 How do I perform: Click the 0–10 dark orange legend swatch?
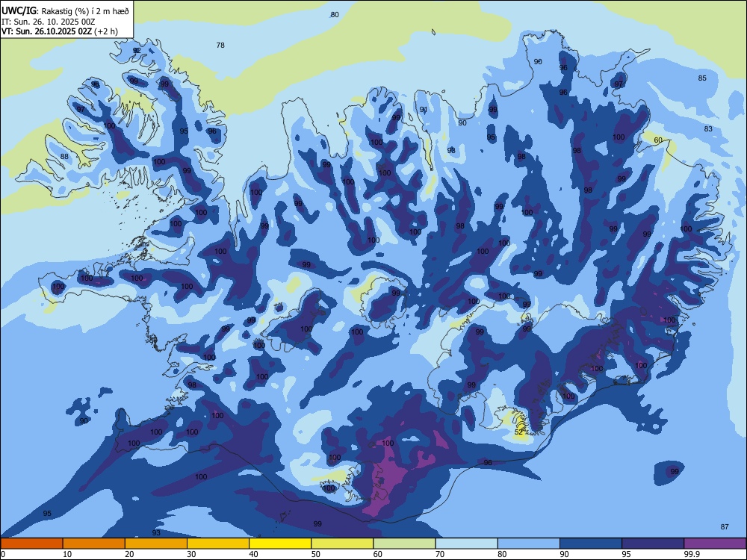(31, 544)
